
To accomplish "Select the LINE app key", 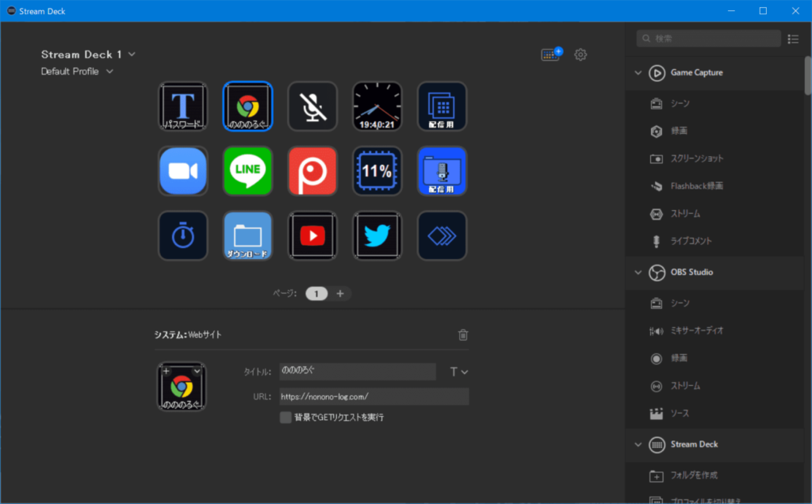I will pyautogui.click(x=247, y=170).
